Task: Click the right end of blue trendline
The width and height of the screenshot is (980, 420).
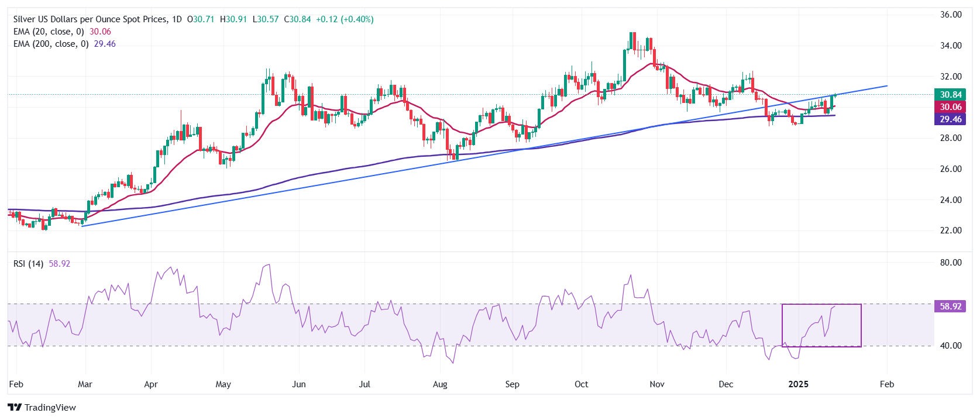Action: pyautogui.click(x=886, y=86)
